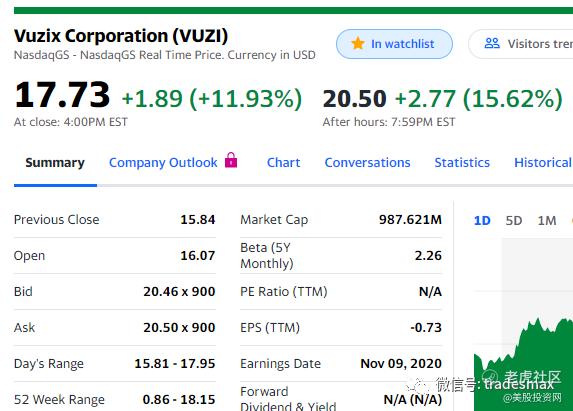The width and height of the screenshot is (573, 411).
Task: Toggle the In watchlist button
Action: pos(394,44)
